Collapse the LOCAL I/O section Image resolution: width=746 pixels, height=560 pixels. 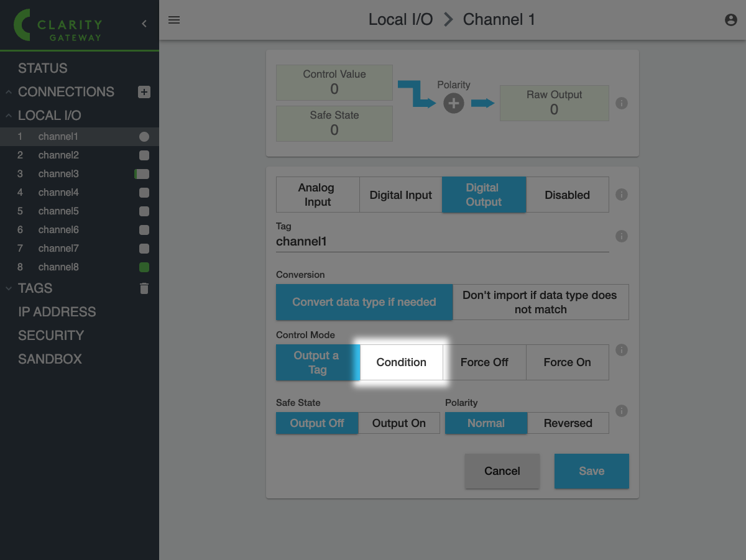point(9,116)
